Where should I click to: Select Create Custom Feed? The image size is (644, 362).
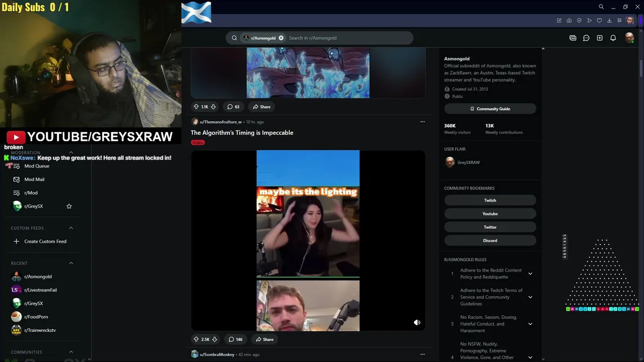click(x=45, y=241)
